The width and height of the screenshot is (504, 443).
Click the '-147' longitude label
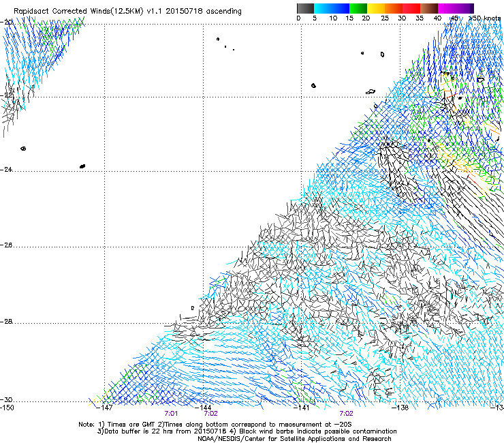[x=104, y=408]
